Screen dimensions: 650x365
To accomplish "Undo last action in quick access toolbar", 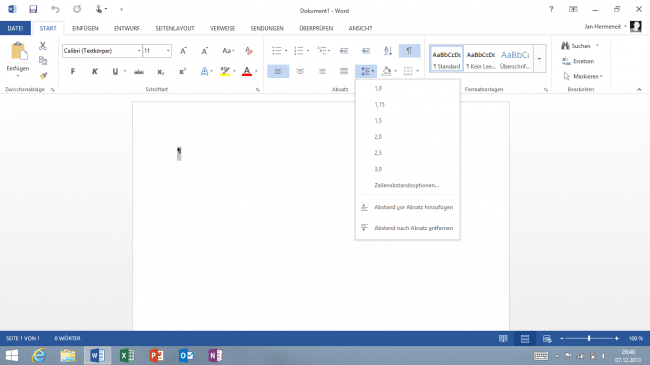I will click(x=55, y=9).
